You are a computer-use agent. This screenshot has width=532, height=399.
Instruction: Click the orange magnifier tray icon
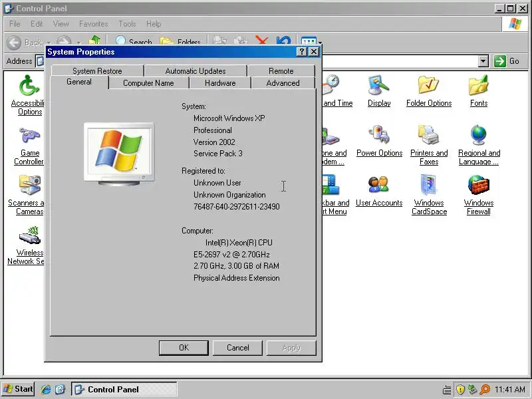pyautogui.click(x=485, y=389)
